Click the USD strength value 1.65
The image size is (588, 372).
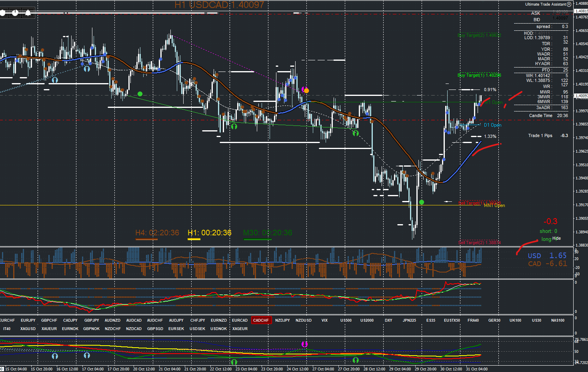click(x=558, y=255)
